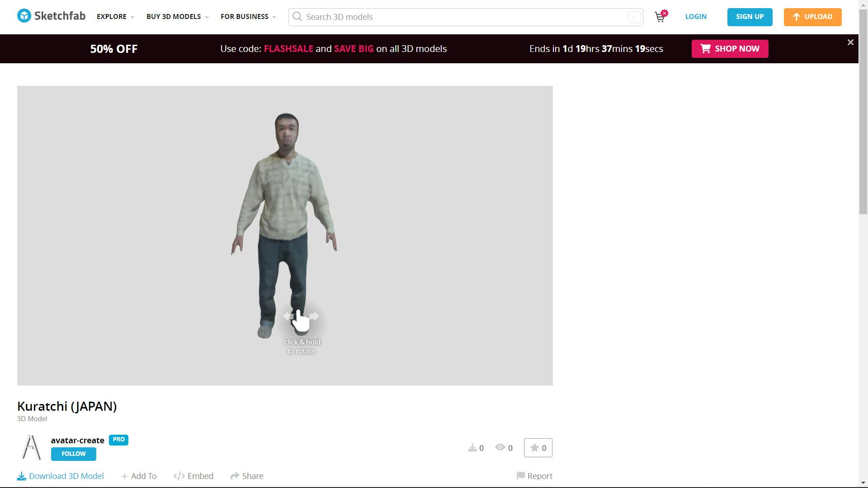Open the Add To option
This screenshot has width=868, height=488.
139,476
